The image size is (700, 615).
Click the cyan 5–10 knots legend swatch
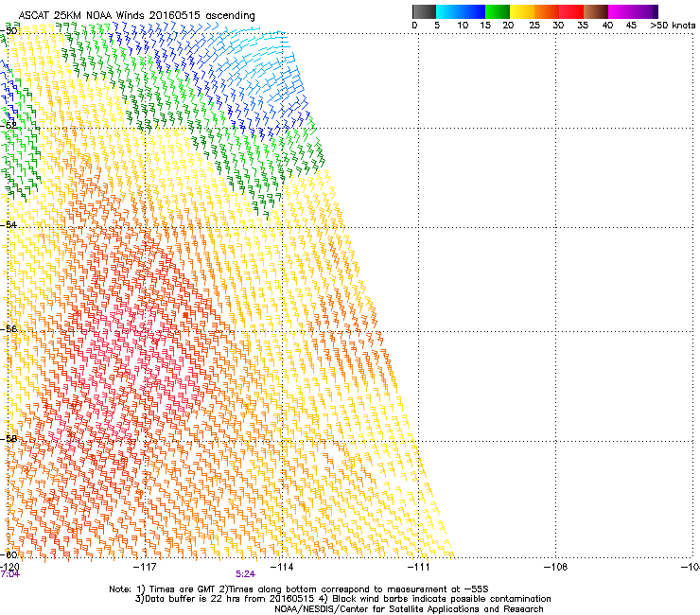point(448,11)
